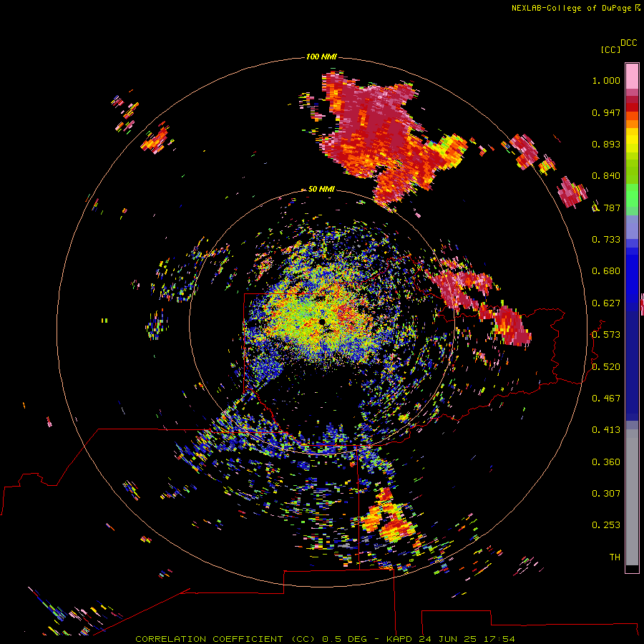Click the 0.573 color scale label
Screen dimensions: 644x644
[x=606, y=335]
